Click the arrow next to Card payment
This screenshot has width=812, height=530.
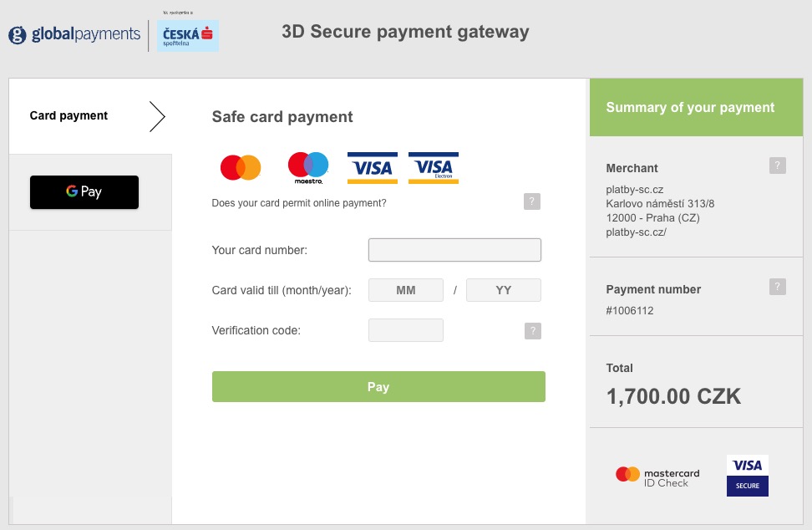[157, 117]
